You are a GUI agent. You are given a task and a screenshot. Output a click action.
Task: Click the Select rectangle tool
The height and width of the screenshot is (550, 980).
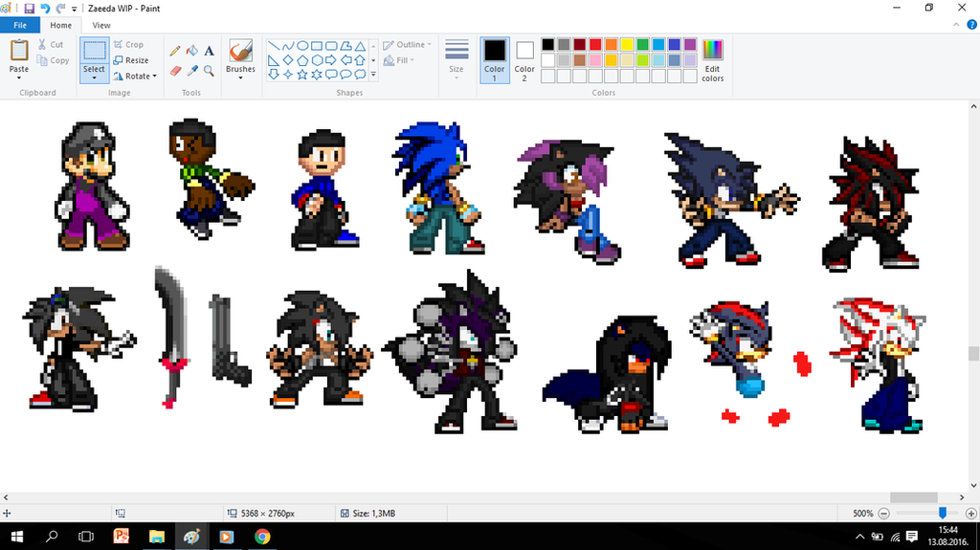click(95, 51)
